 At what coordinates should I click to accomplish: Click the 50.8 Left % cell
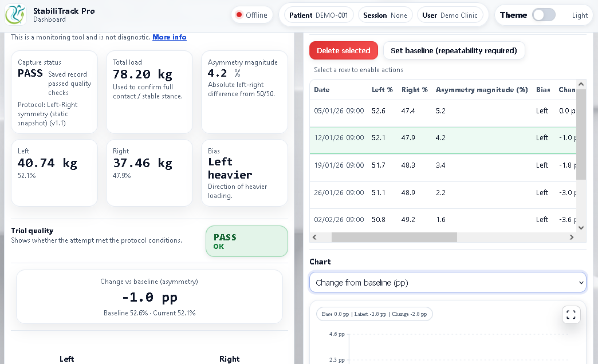point(378,220)
